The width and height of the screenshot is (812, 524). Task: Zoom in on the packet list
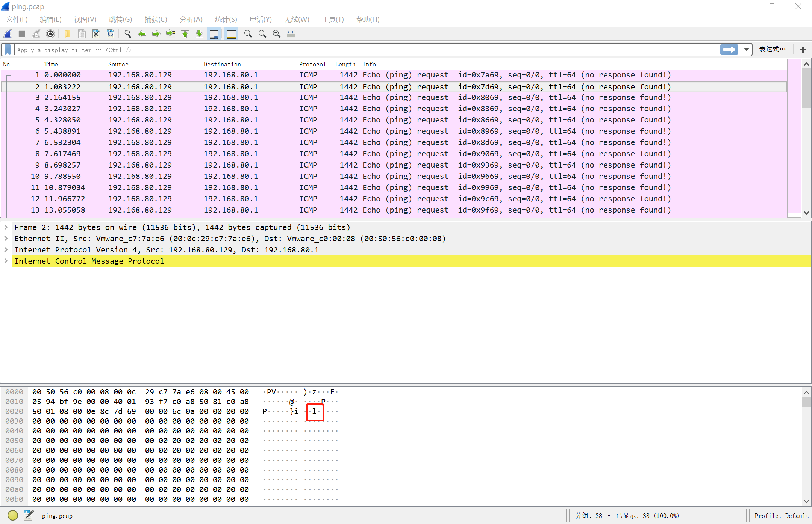coord(248,34)
